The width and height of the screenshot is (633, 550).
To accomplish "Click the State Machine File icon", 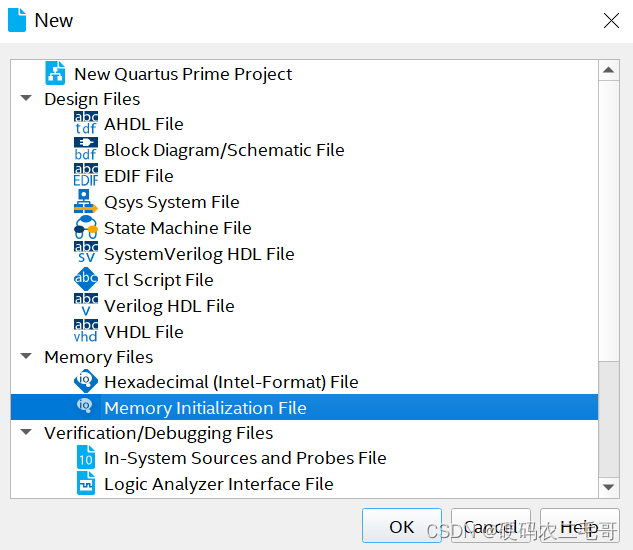I will pos(86,227).
